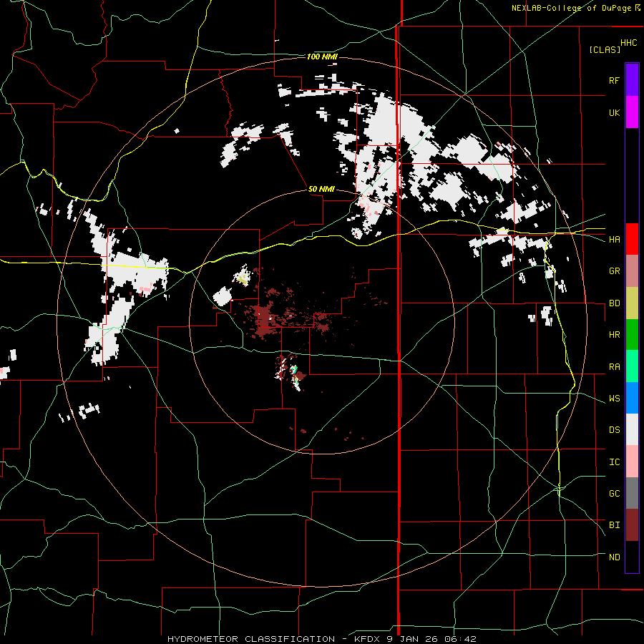Select the BD yellow legend block
The width and height of the screenshot is (644, 644).
[x=632, y=303]
